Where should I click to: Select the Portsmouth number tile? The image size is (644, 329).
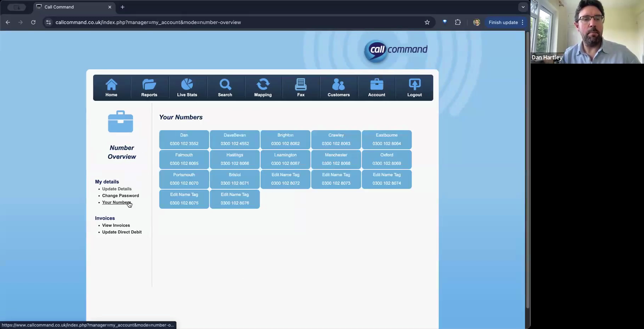click(184, 179)
